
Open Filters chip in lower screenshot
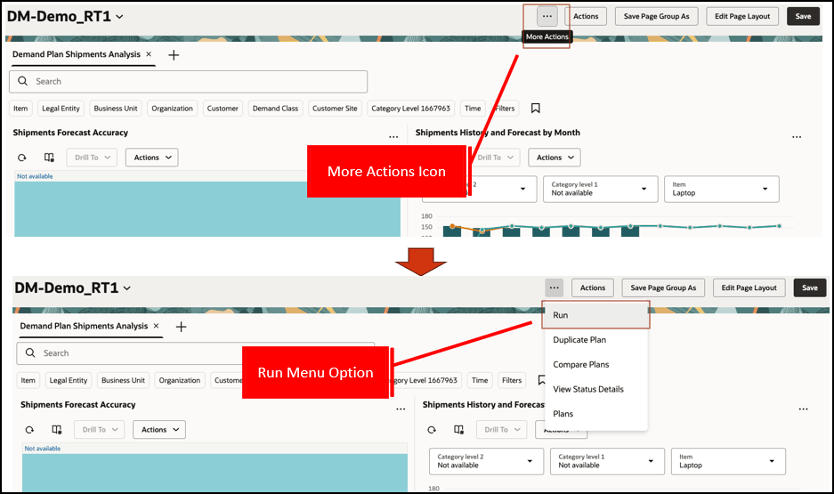(x=512, y=380)
